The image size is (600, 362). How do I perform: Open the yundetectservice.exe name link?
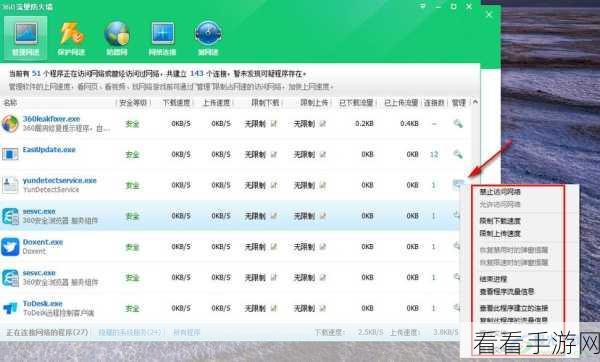tap(59, 180)
